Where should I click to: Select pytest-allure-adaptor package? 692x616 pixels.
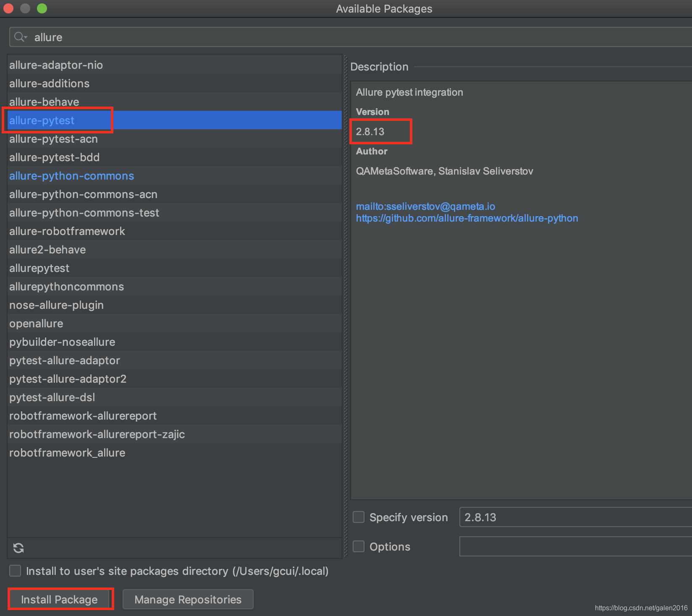coord(175,360)
